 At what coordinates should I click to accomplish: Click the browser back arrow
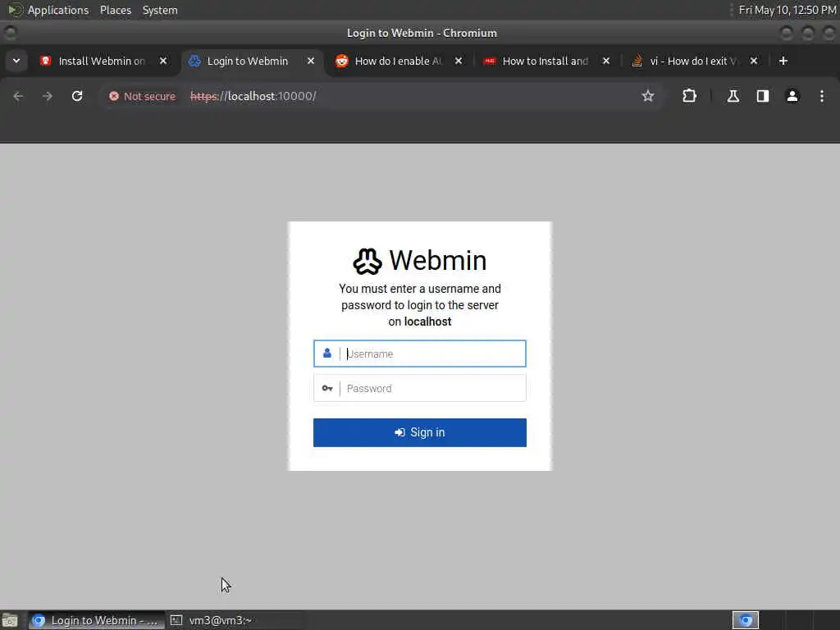18,96
